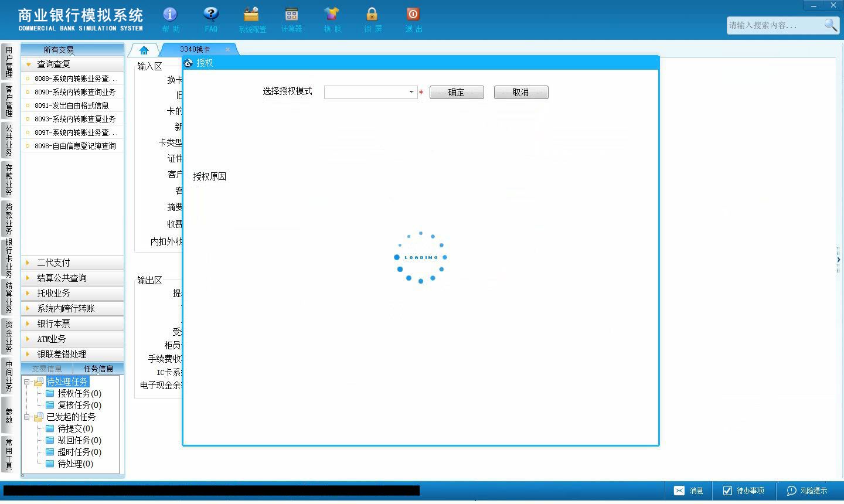Click the 所有交易 panel header
This screenshot has width=844, height=504.
point(73,50)
